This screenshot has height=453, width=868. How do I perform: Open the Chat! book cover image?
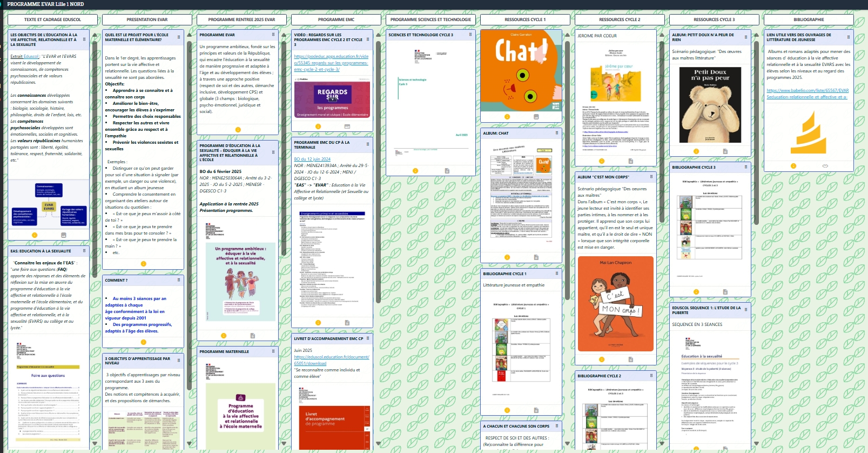(522, 70)
